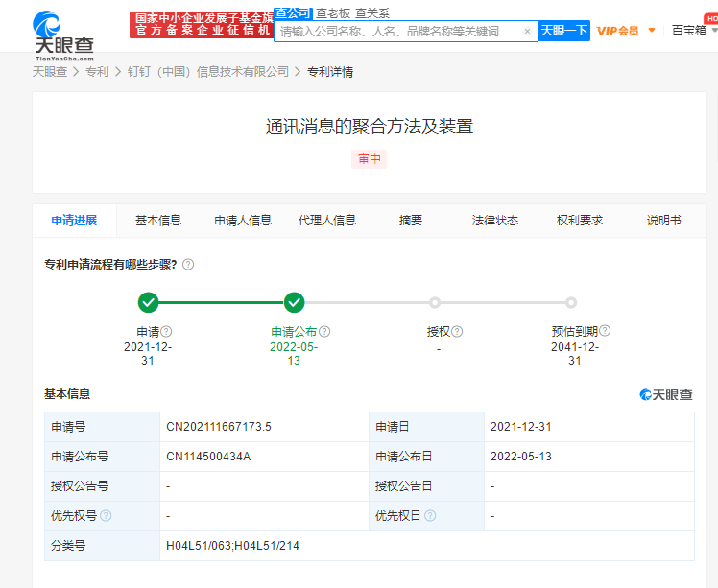Open help icon beside 优先权日
Screen dimensions: 718x588
click(429, 516)
